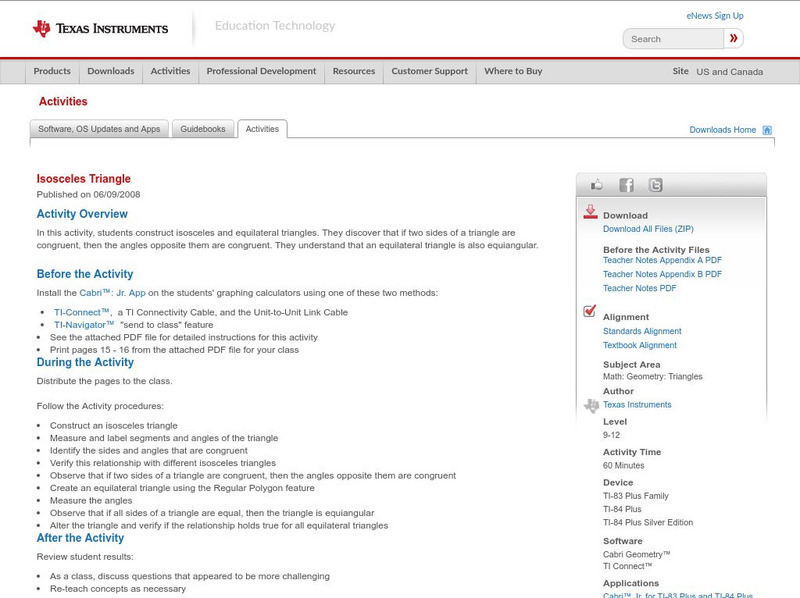This screenshot has width=800, height=598.
Task: Click 'Distribute the pages to the class.' text
Action: pos(105,381)
